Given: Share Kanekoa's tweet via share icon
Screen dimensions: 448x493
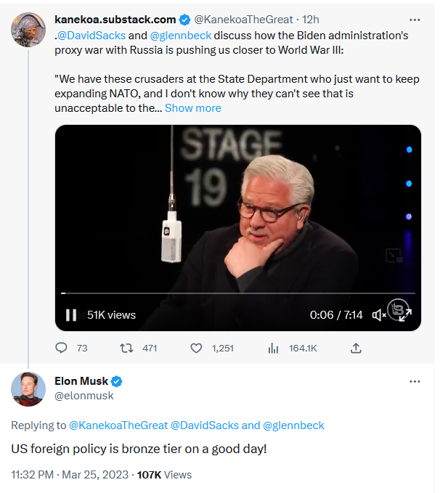Looking at the screenshot, I should [356, 348].
